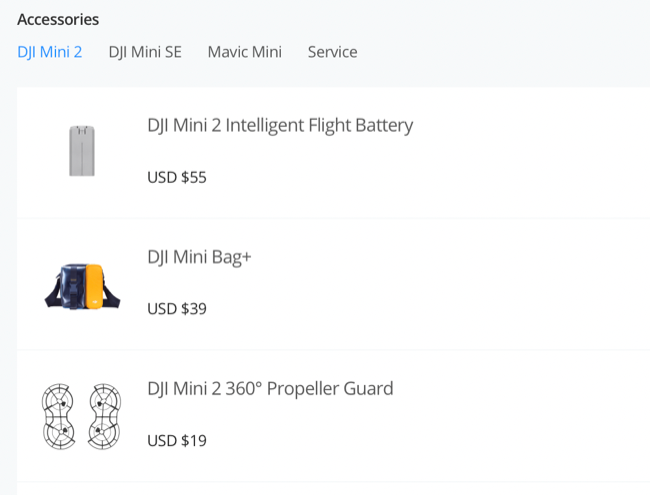Open the Mavic Mini accessories tab
This screenshot has width=650, height=495.
click(244, 52)
